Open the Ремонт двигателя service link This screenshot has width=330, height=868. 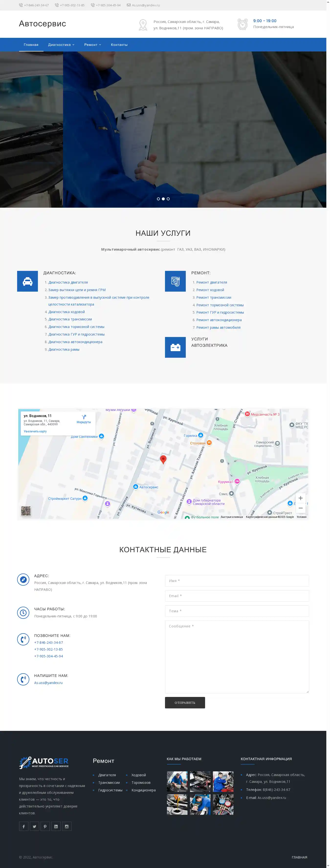tap(211, 282)
